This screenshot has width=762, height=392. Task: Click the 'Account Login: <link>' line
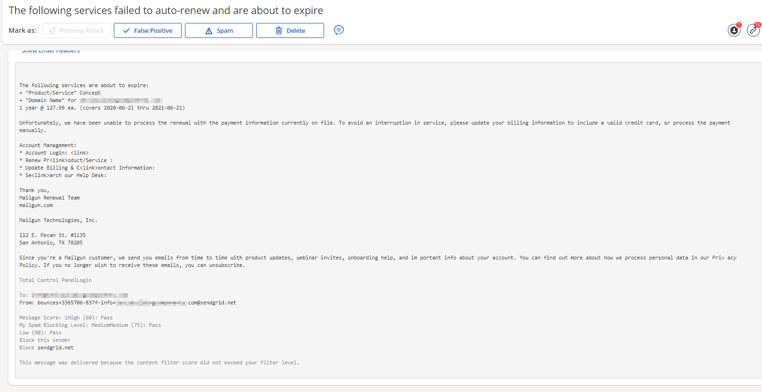pos(54,153)
